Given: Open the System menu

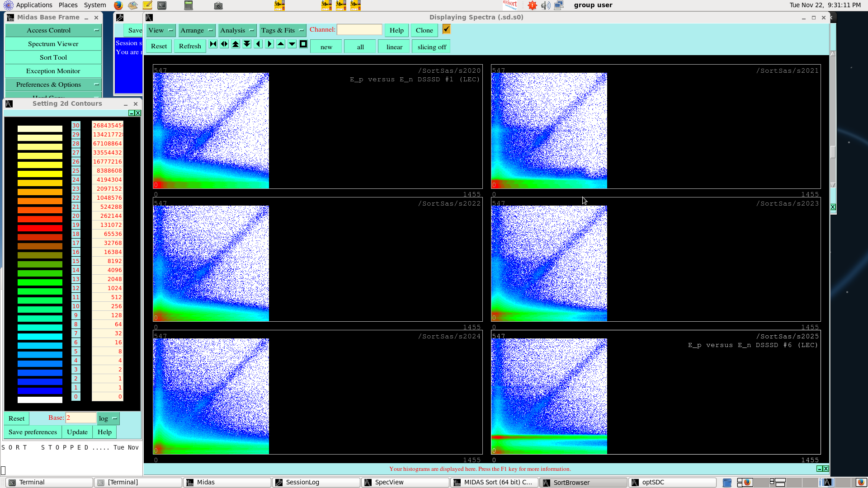Looking at the screenshot, I should (95, 5).
